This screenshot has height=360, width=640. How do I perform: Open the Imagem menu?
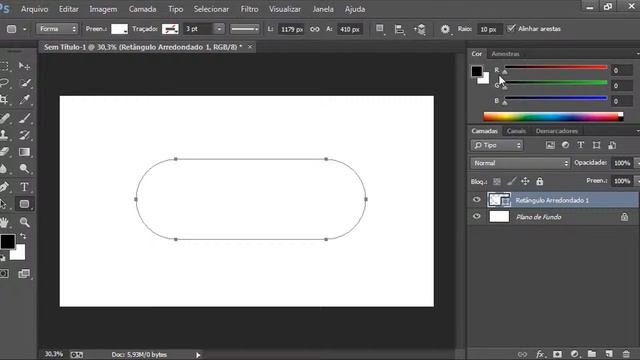(103, 9)
